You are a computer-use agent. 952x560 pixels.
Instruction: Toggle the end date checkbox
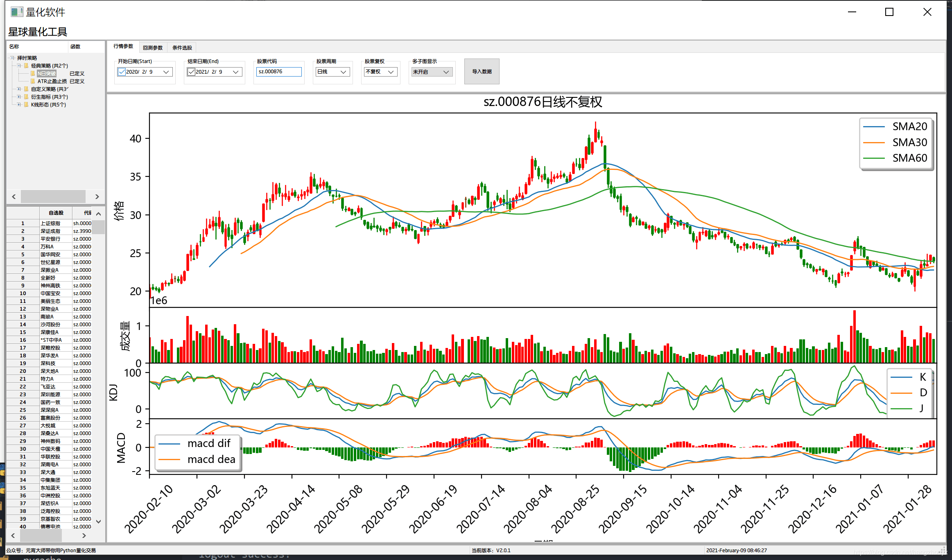click(191, 72)
